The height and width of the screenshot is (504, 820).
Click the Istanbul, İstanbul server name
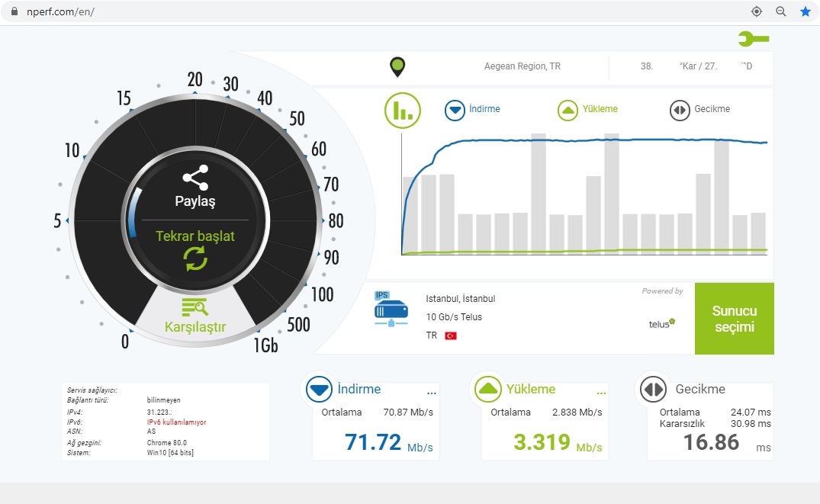click(x=460, y=299)
